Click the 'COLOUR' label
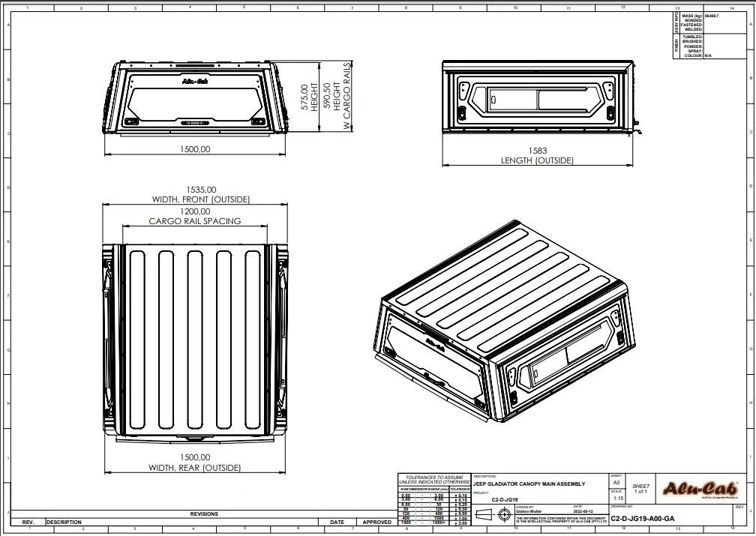Screen dimensions: 756x536 coord(693,55)
